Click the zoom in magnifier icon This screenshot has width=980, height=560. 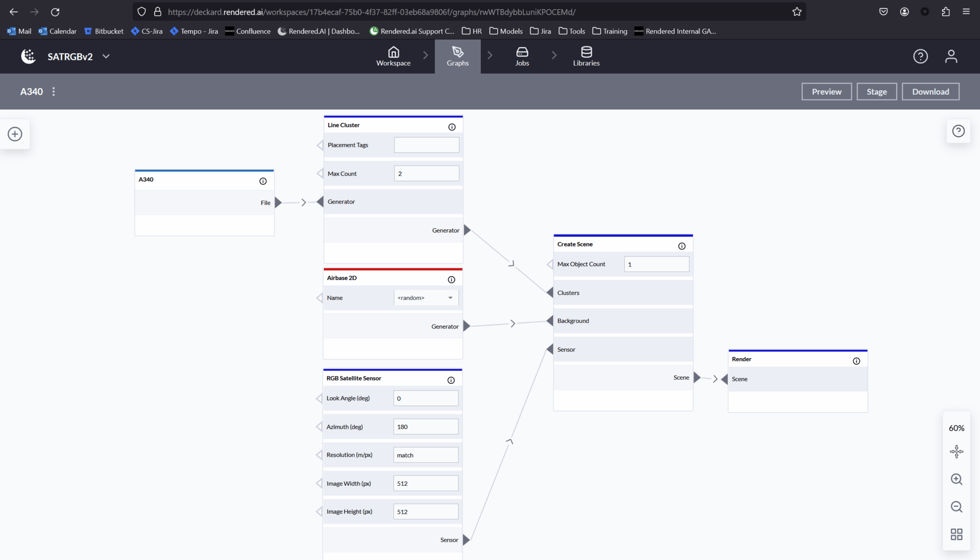pyautogui.click(x=956, y=479)
